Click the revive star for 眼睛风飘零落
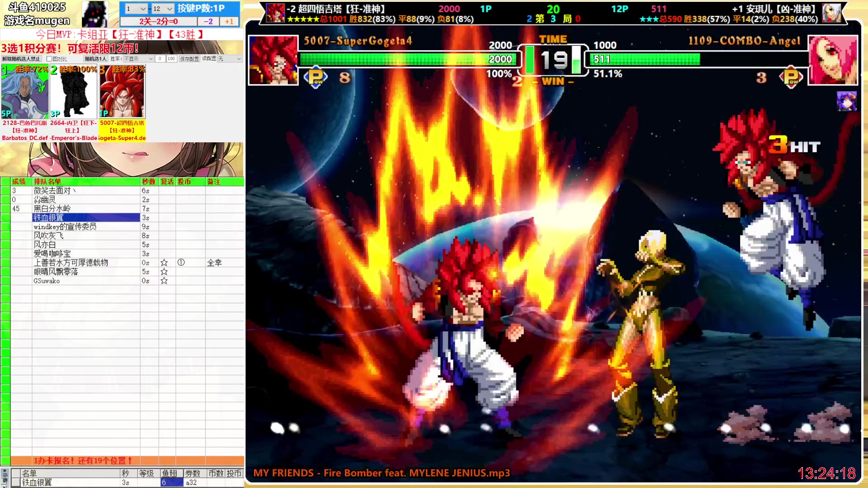Viewport: 868px width, 488px height. 164,272
